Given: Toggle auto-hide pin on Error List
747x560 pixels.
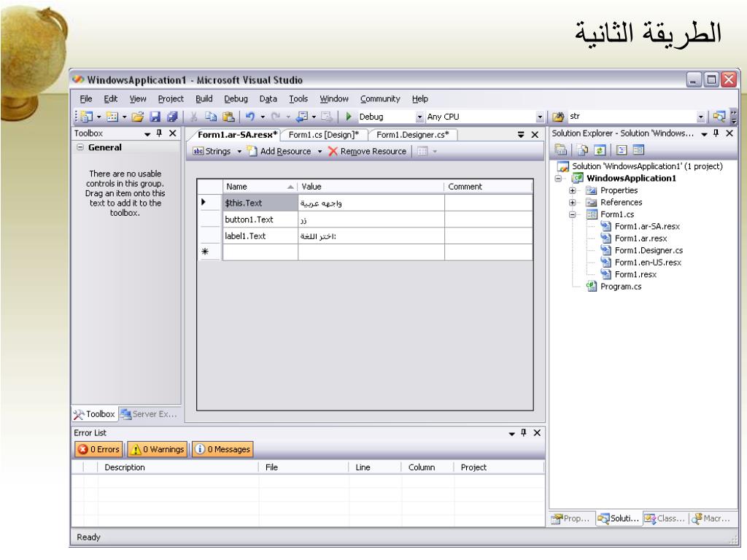Looking at the screenshot, I should point(524,432).
